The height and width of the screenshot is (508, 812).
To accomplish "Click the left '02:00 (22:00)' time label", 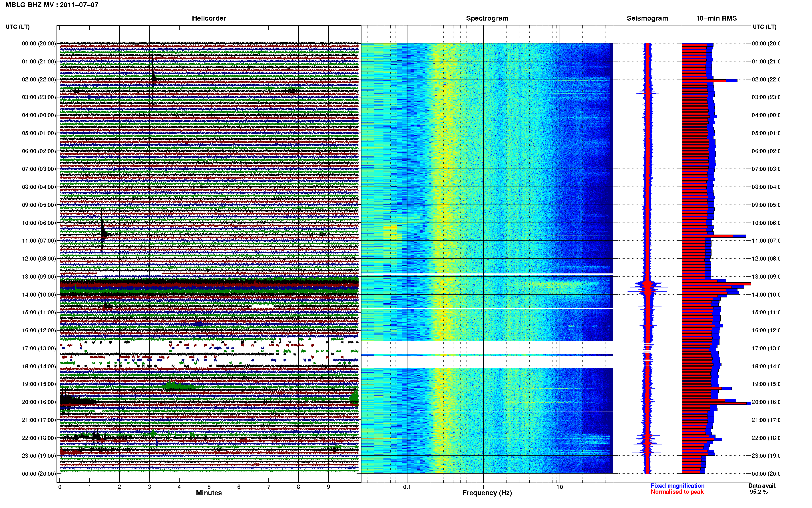I will coord(39,79).
